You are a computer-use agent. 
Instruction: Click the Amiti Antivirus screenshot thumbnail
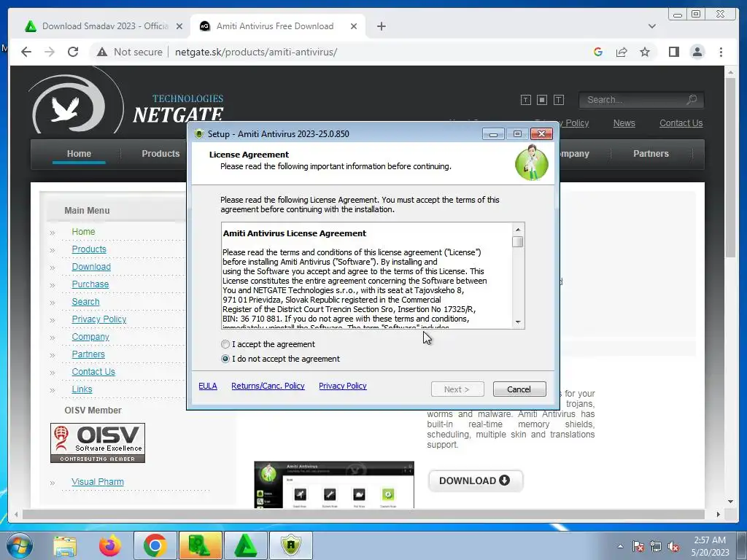pyautogui.click(x=334, y=485)
